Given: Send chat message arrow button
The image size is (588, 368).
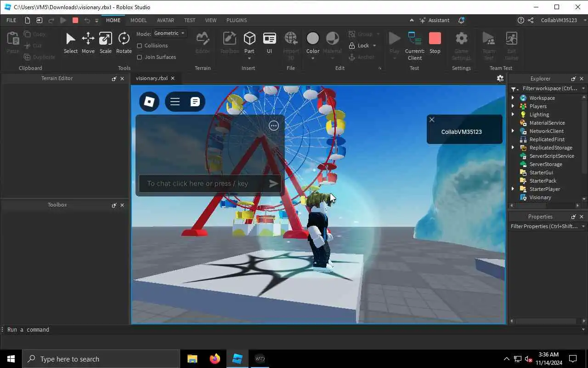Looking at the screenshot, I should tap(273, 184).
